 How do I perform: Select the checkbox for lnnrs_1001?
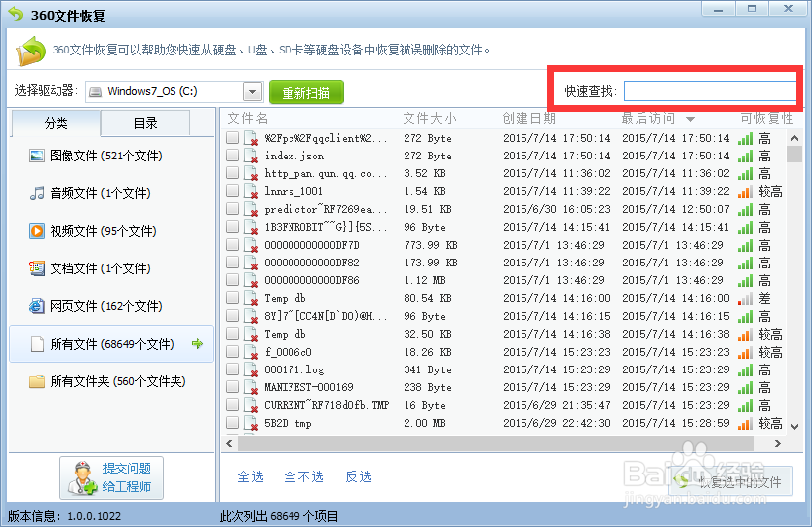(x=233, y=191)
